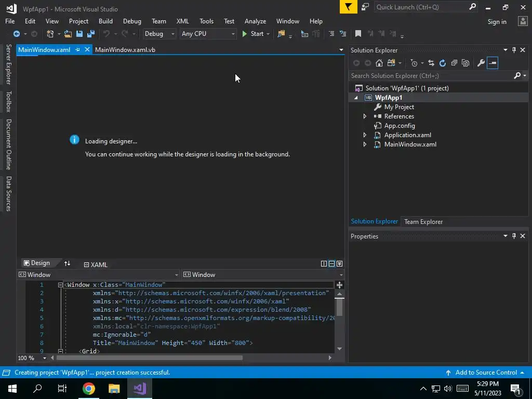Select the Design view tab
This screenshot has width=532, height=399.
[37, 263]
